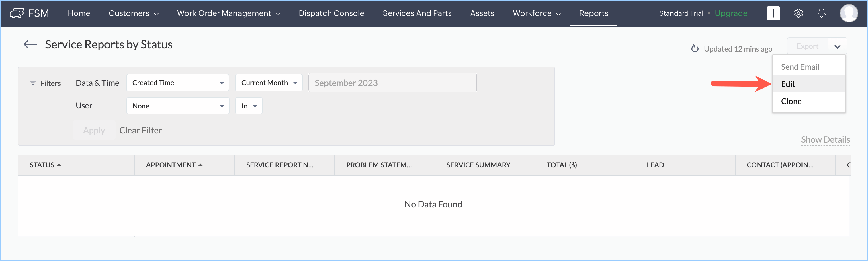Click the LEAD column header
Viewport: 868px width, 261px height.
685,165
